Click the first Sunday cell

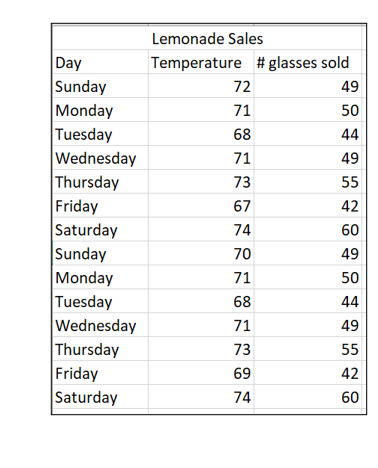100,86
